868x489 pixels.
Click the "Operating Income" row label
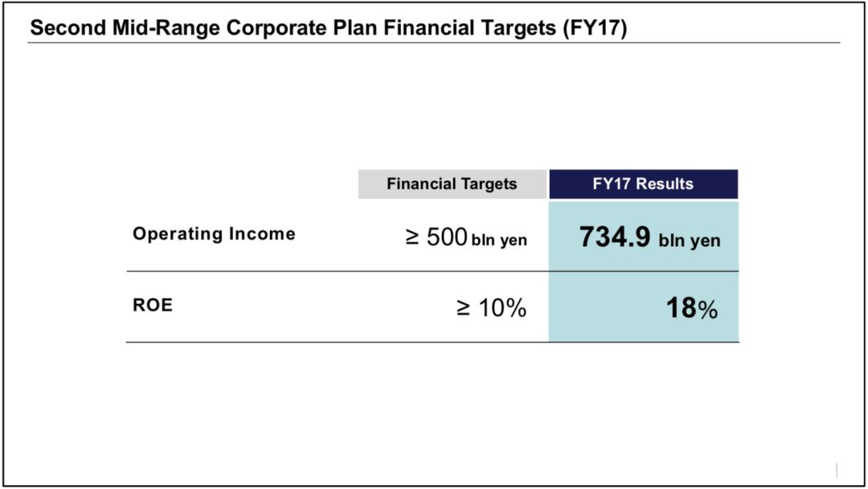tap(214, 234)
